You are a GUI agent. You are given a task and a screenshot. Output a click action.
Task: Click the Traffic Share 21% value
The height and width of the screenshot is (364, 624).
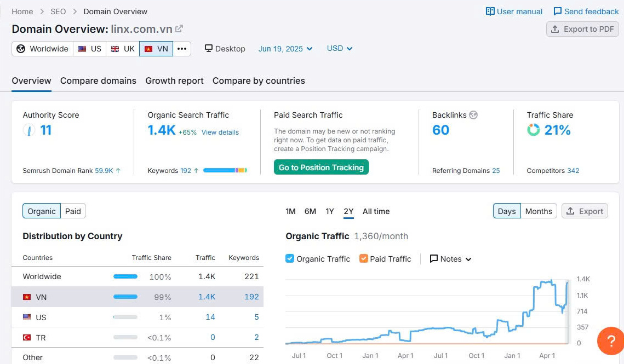557,130
